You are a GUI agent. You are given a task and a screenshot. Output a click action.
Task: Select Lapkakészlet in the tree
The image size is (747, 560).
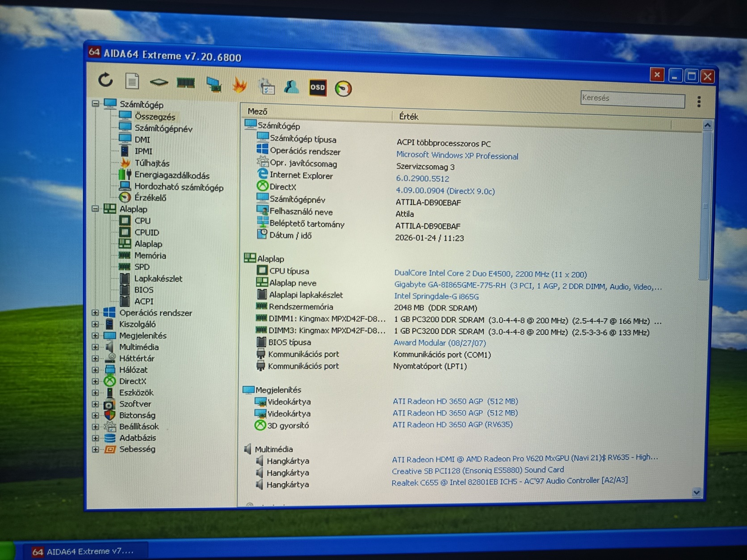[158, 278]
